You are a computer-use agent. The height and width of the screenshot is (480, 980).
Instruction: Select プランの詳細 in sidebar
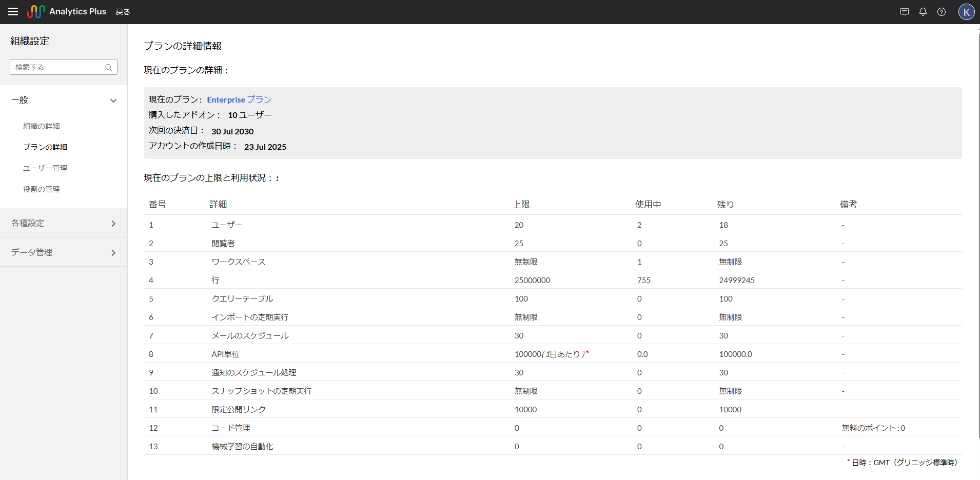[x=45, y=147]
